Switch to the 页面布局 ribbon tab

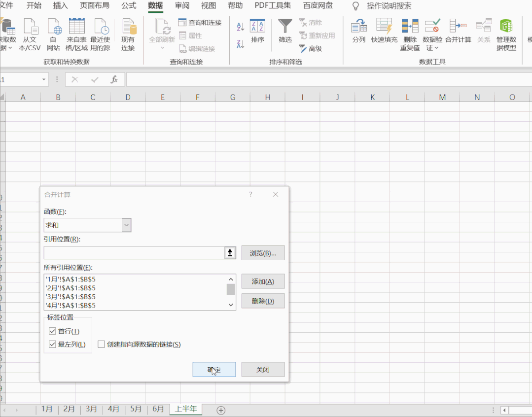pyautogui.click(x=94, y=5)
